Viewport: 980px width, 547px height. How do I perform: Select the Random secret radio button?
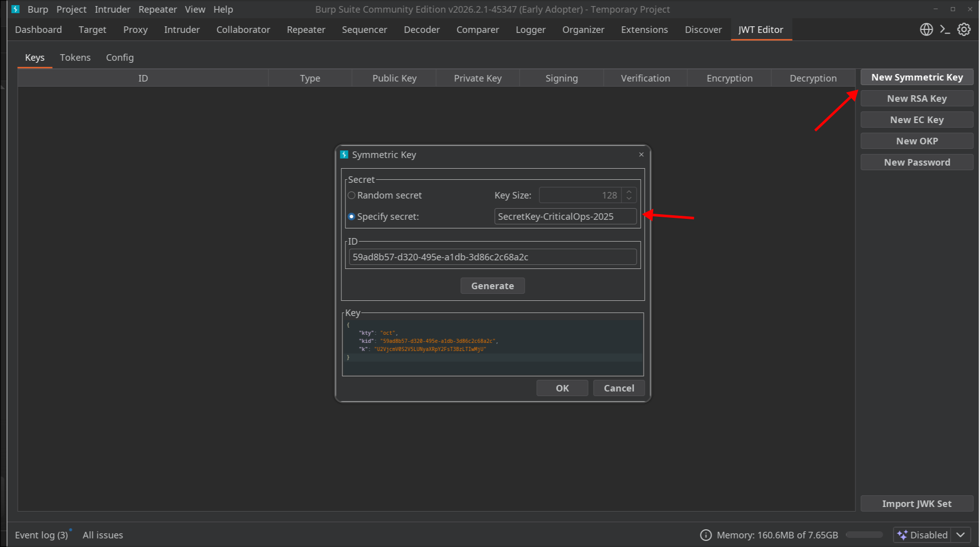(351, 196)
